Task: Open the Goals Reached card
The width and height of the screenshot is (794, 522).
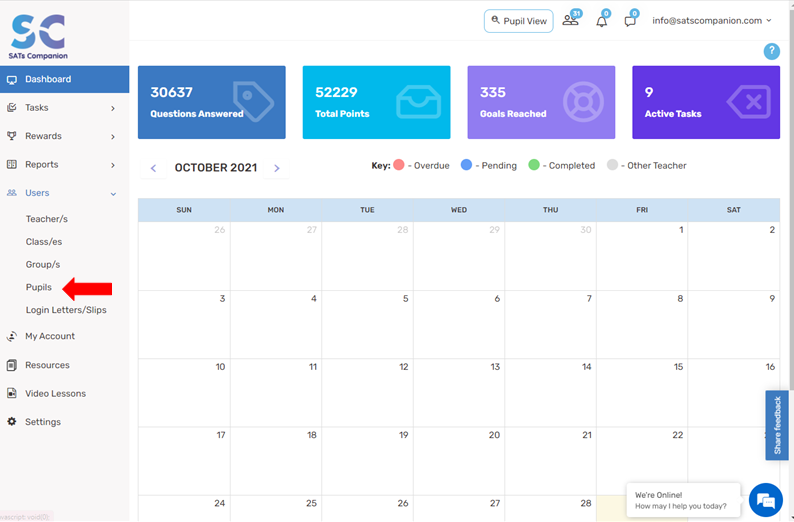Action: coord(541,102)
